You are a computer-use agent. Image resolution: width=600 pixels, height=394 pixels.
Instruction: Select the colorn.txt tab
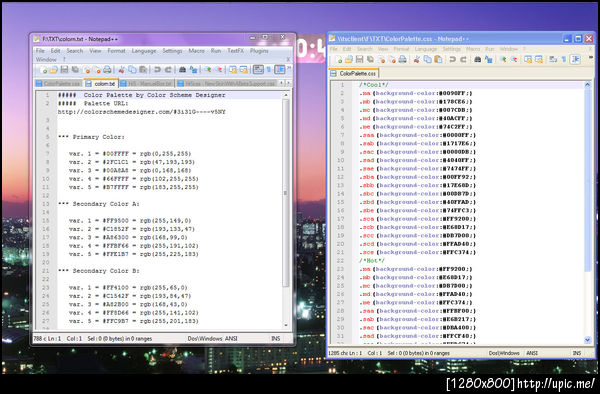tap(101, 83)
